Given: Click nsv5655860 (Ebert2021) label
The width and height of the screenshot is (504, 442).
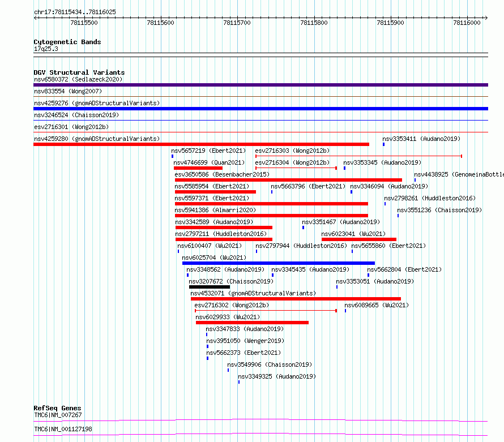Looking at the screenshot, I should point(388,246).
